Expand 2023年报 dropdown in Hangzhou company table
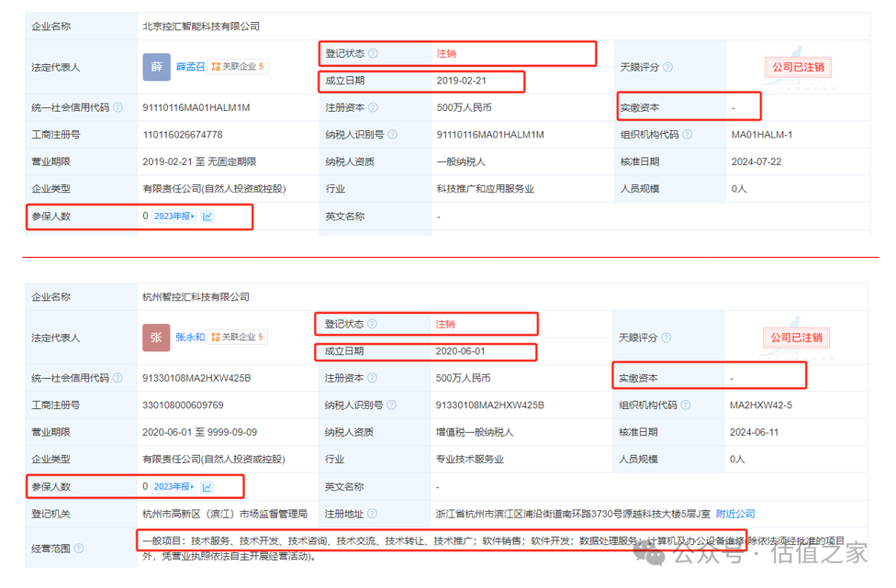This screenshot has height=588, width=896. 174,487
